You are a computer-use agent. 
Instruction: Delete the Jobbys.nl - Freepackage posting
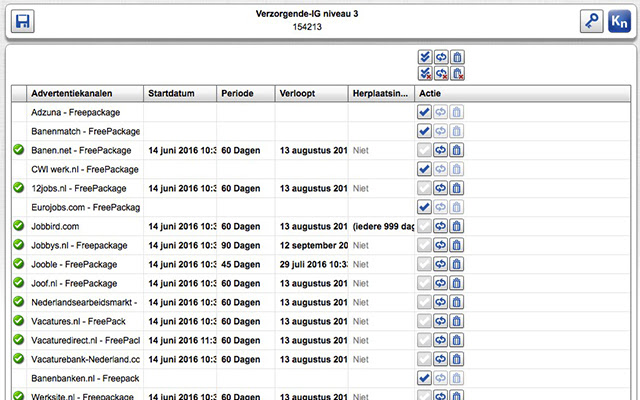456,245
